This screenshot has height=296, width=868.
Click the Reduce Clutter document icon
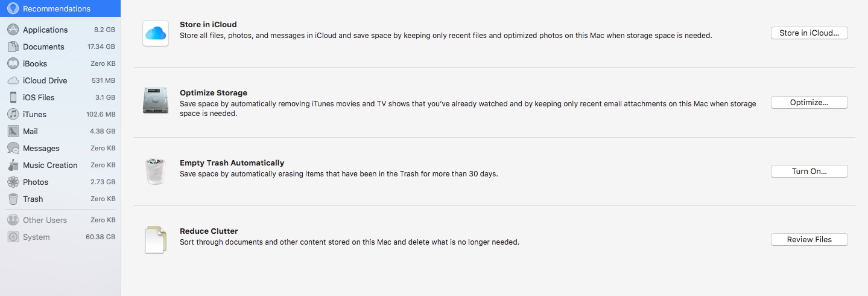pos(156,239)
